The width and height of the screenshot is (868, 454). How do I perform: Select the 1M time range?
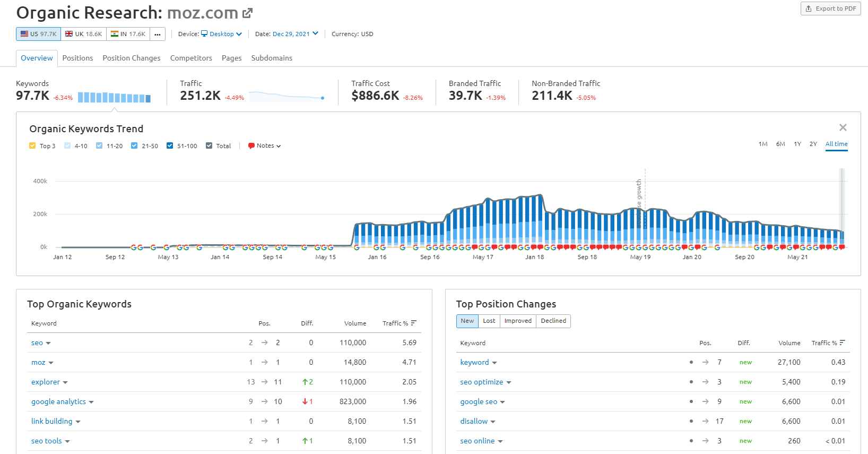(763, 144)
